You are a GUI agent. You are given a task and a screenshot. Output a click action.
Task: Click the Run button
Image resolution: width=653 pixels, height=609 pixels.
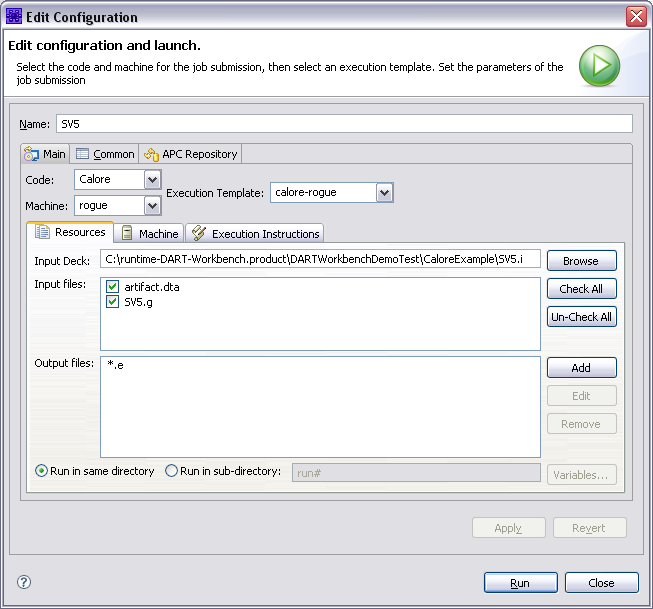pyautogui.click(x=521, y=583)
